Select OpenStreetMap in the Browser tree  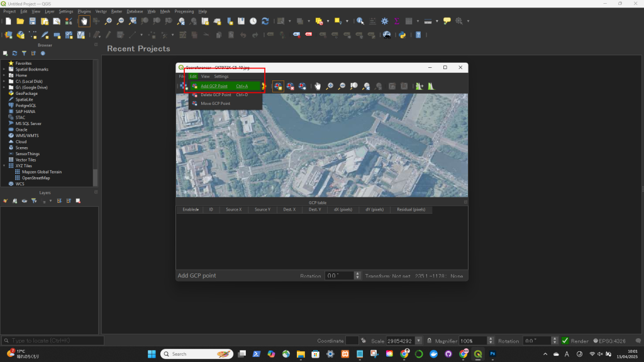click(36, 178)
